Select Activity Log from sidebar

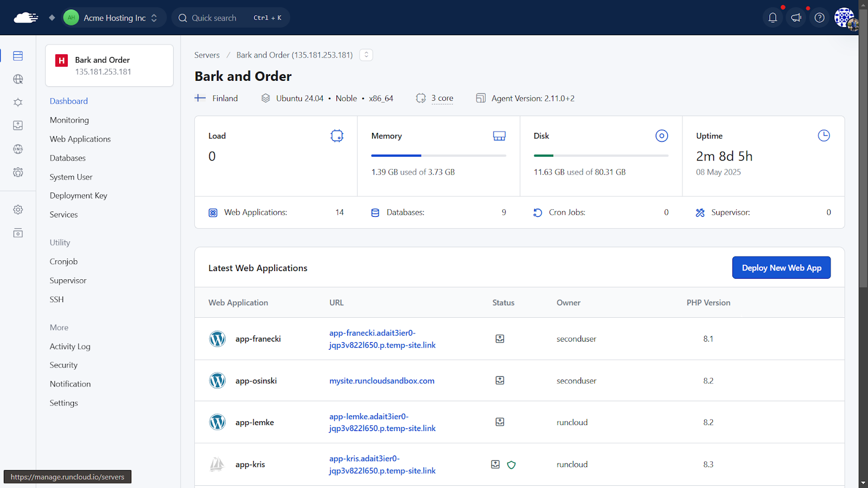click(70, 346)
